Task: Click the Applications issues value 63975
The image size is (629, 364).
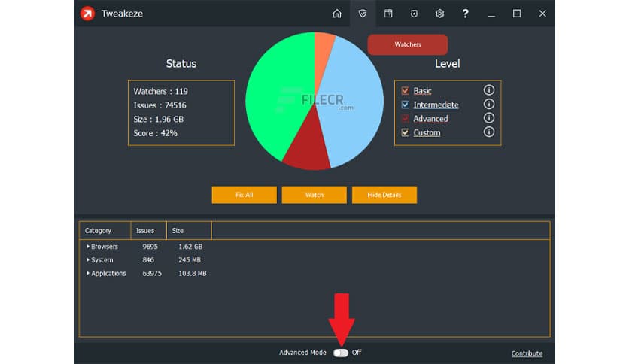Action: pyautogui.click(x=152, y=273)
